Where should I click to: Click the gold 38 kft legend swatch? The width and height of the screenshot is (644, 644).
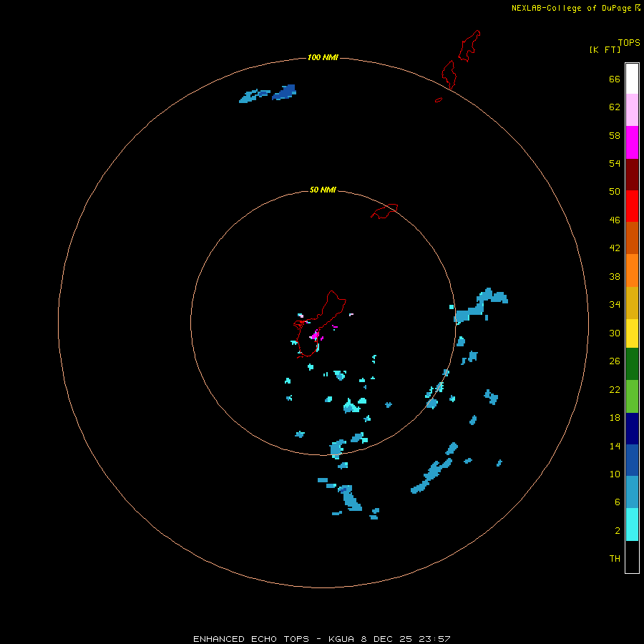pos(632,303)
